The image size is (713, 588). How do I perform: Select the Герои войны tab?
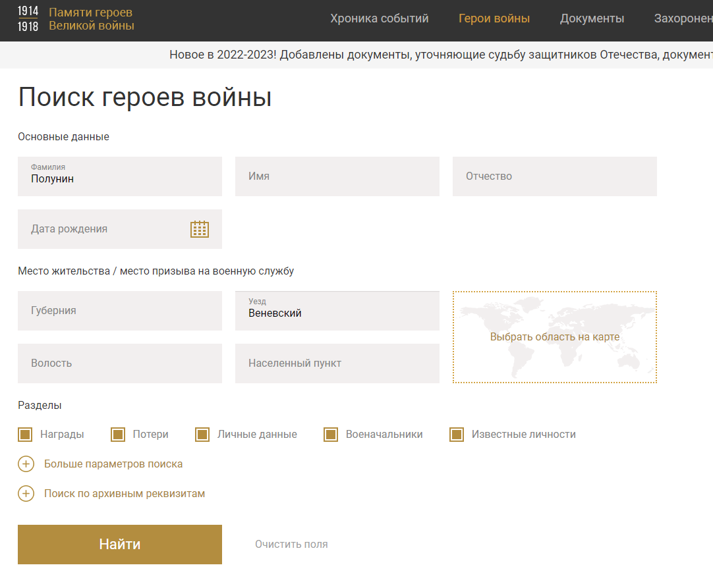click(494, 18)
